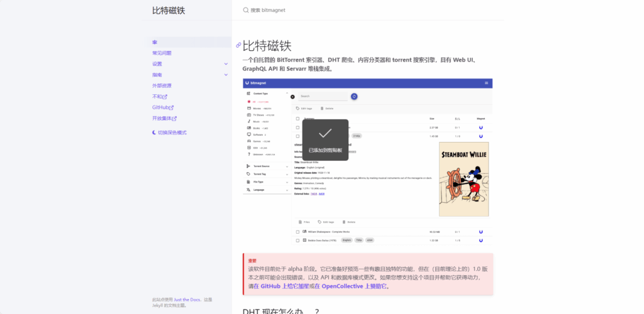644x314 pixels.
Task: Click the round blue refresh button beside Search
Action: [354, 96]
